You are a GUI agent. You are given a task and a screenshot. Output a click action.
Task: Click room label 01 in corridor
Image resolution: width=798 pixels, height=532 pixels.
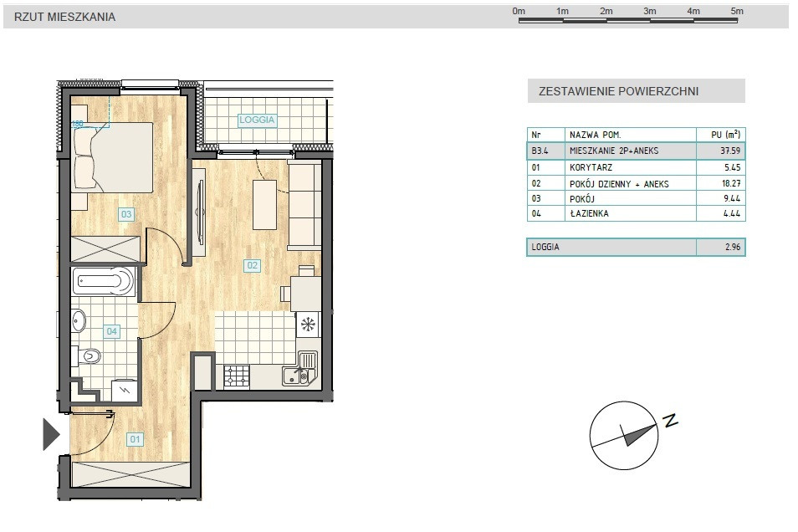(135, 439)
